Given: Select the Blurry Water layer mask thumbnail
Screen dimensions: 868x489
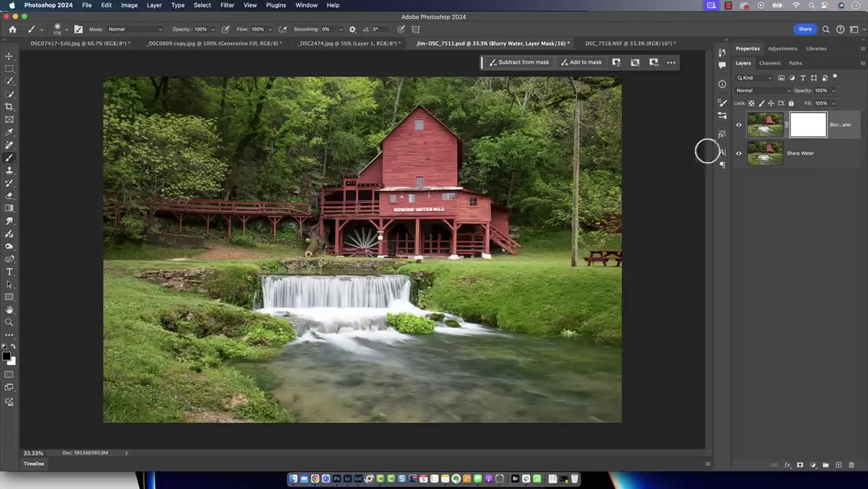Looking at the screenshot, I should pos(808,124).
